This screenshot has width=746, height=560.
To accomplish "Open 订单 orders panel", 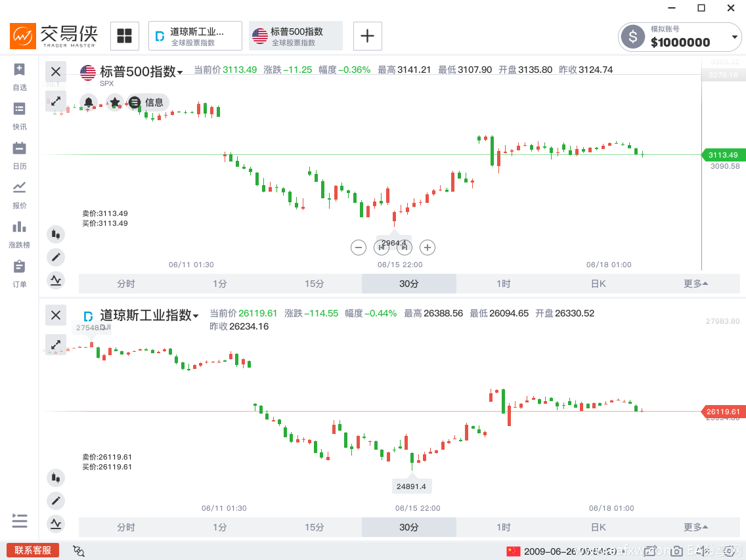I will (x=20, y=274).
